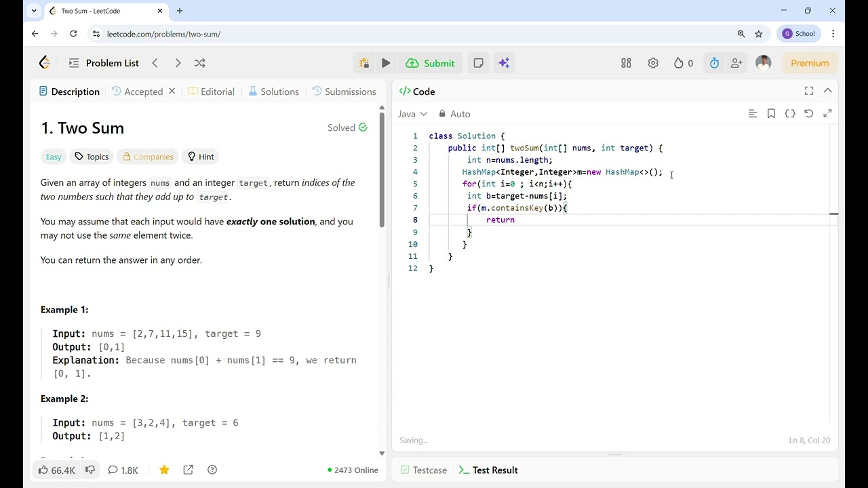Open the timer stopwatch icon
The height and width of the screenshot is (488, 868).
tap(714, 63)
